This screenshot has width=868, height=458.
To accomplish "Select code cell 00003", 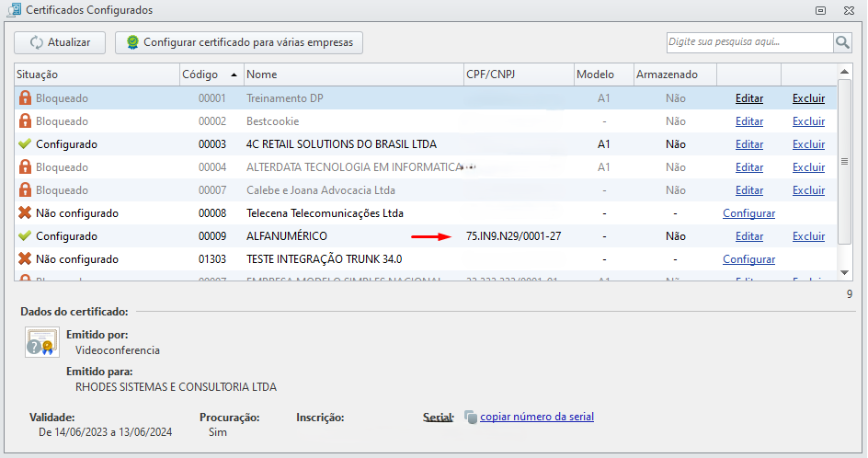I will (x=212, y=144).
